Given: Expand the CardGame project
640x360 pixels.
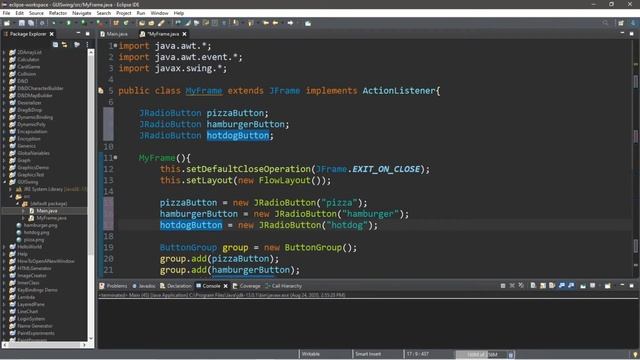Looking at the screenshot, I should [4, 67].
